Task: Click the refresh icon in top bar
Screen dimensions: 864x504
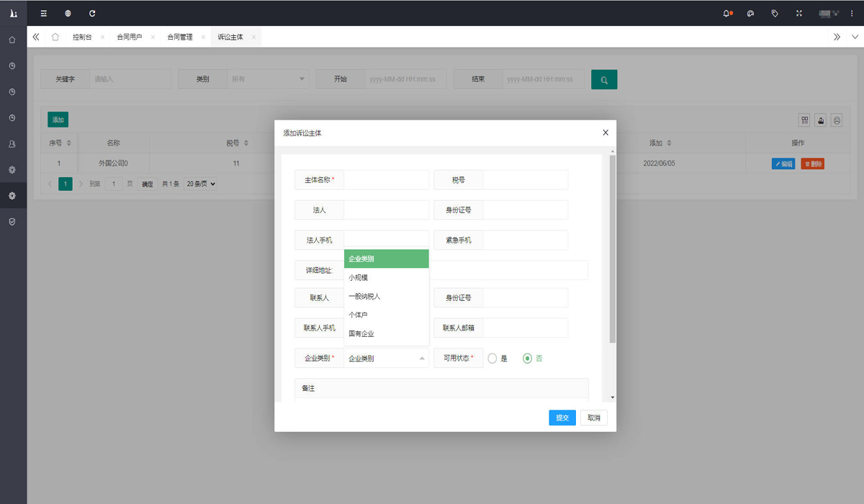Action: pos(91,13)
